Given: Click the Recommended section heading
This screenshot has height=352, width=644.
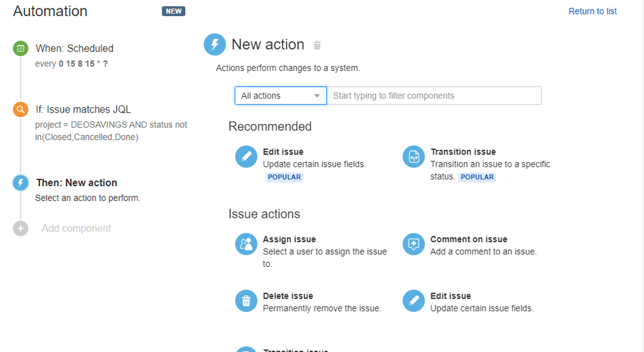Looking at the screenshot, I should click(x=270, y=126).
